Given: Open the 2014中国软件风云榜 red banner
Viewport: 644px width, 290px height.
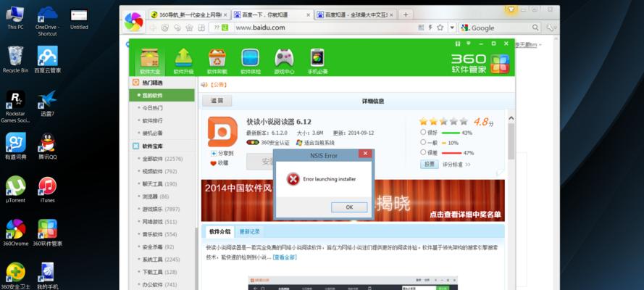Looking at the screenshot, I should point(353,200).
